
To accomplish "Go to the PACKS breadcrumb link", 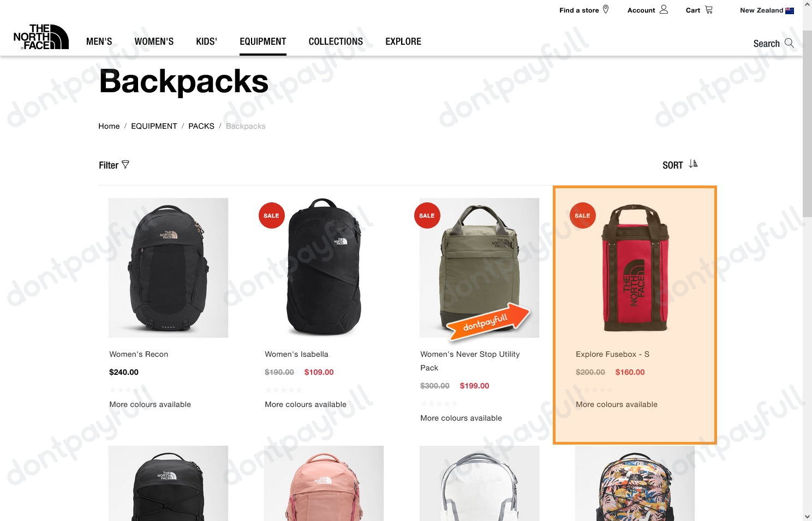I will pyautogui.click(x=201, y=126).
